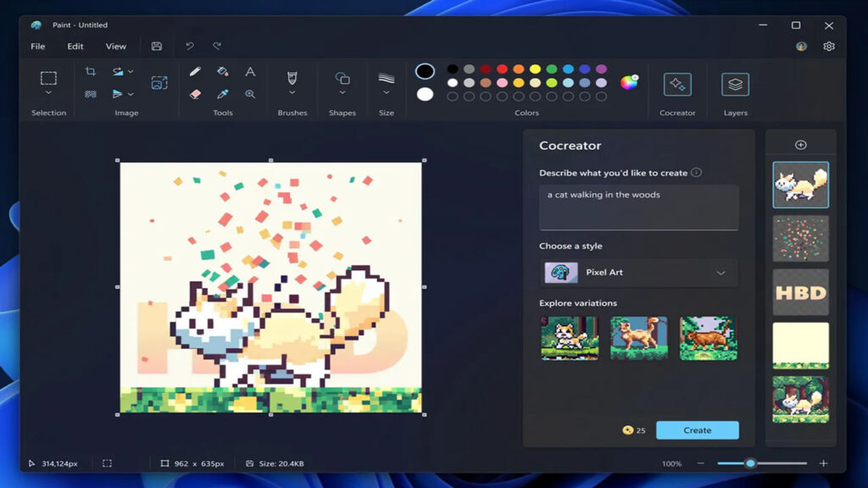
Task: Select the HBD layer thumbnail
Action: click(x=799, y=292)
